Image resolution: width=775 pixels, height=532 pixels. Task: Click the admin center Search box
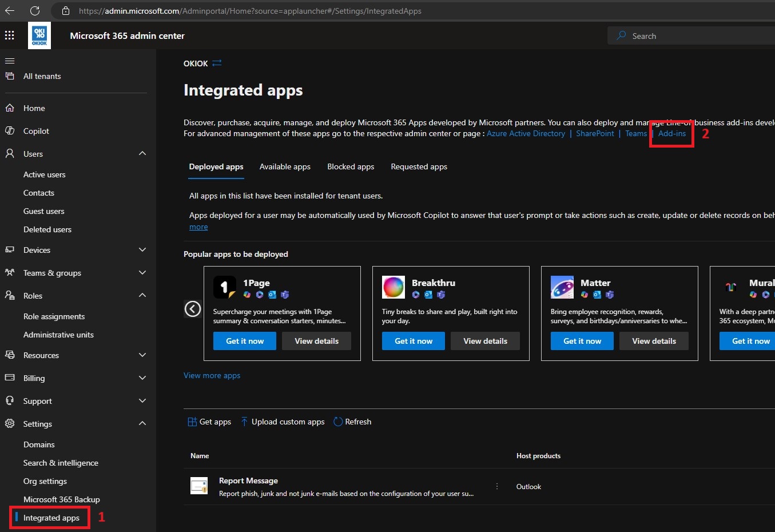691,35
